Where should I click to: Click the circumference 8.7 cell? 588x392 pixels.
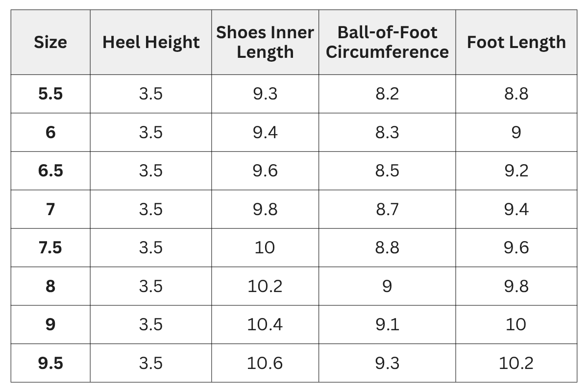(387, 209)
